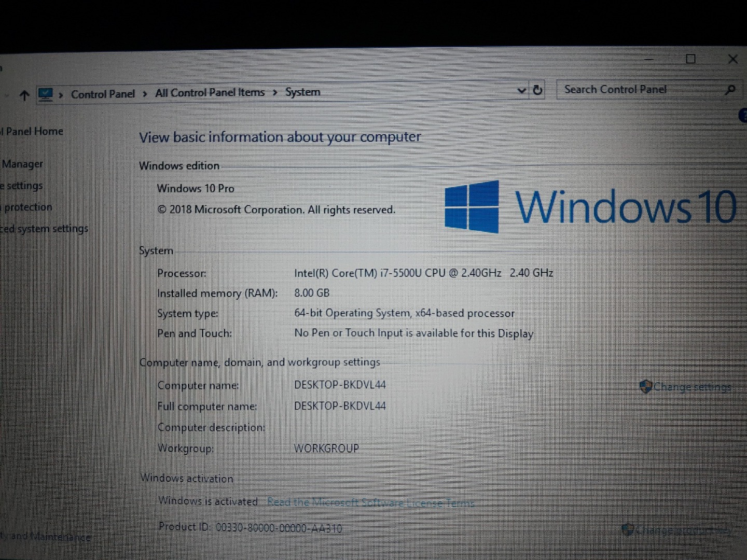Open Advanced system settings link

pyautogui.click(x=44, y=229)
